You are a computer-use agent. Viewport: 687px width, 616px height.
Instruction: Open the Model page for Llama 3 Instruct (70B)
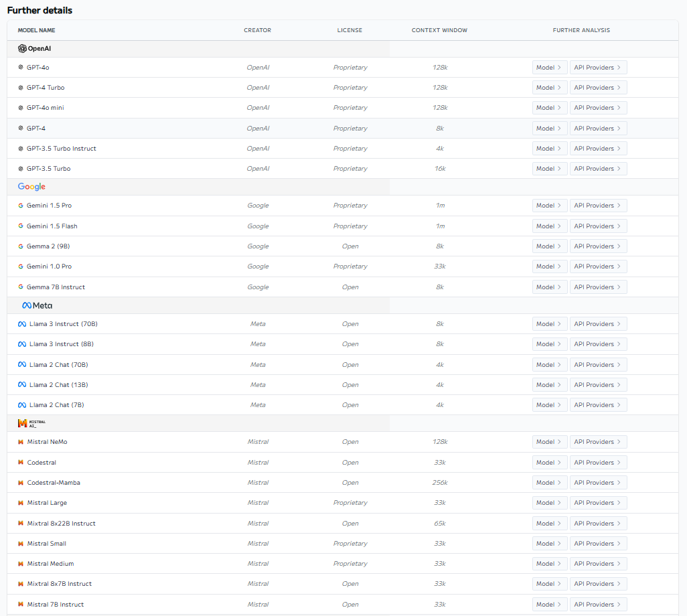(550, 324)
